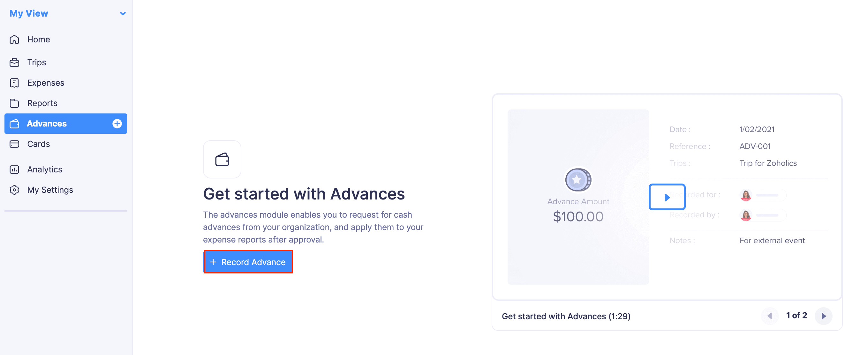Play the Advances tutorial video
Screen dimensions: 868x355
667,197
